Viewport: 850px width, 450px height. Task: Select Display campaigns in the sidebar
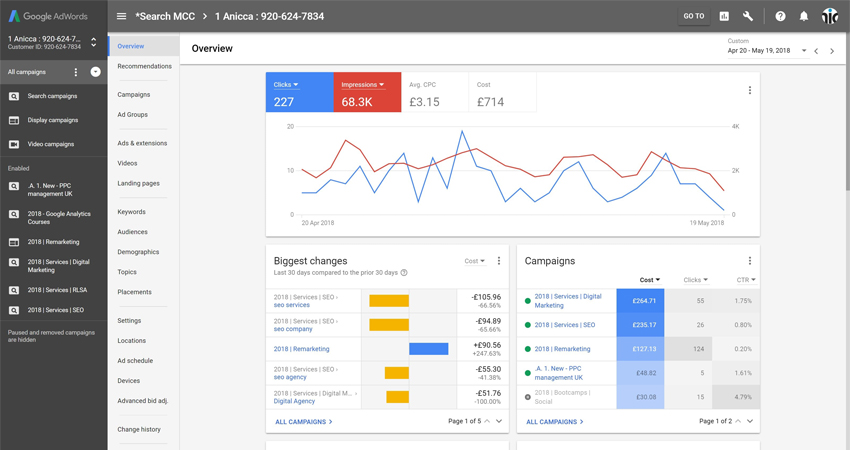click(x=52, y=120)
